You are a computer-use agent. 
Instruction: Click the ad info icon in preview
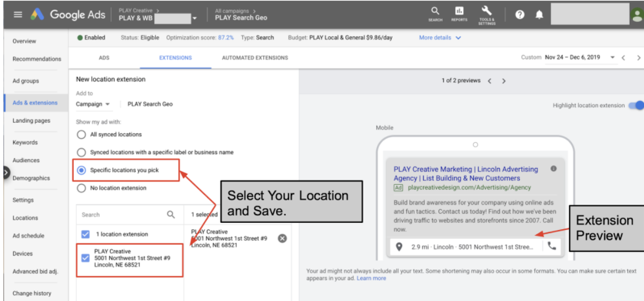point(553,169)
